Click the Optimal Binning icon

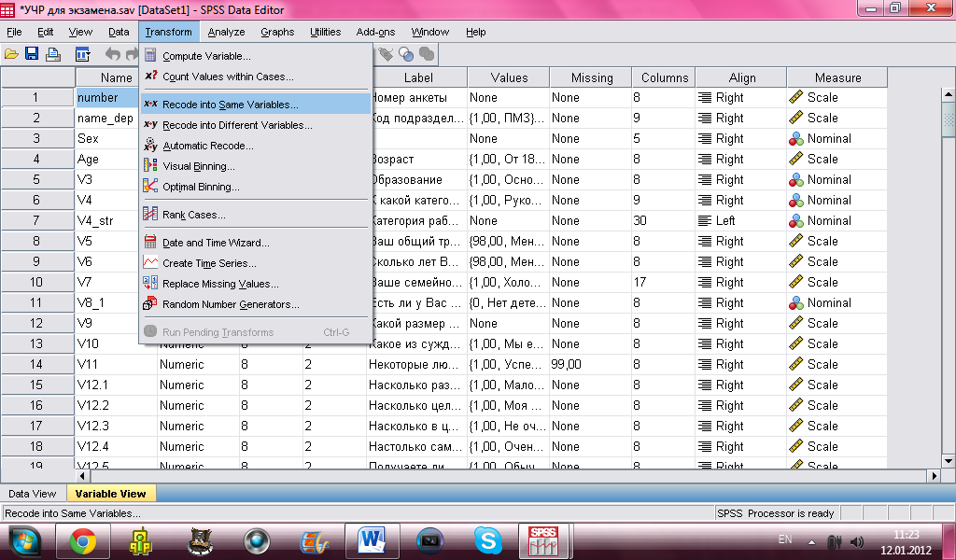coord(150,186)
